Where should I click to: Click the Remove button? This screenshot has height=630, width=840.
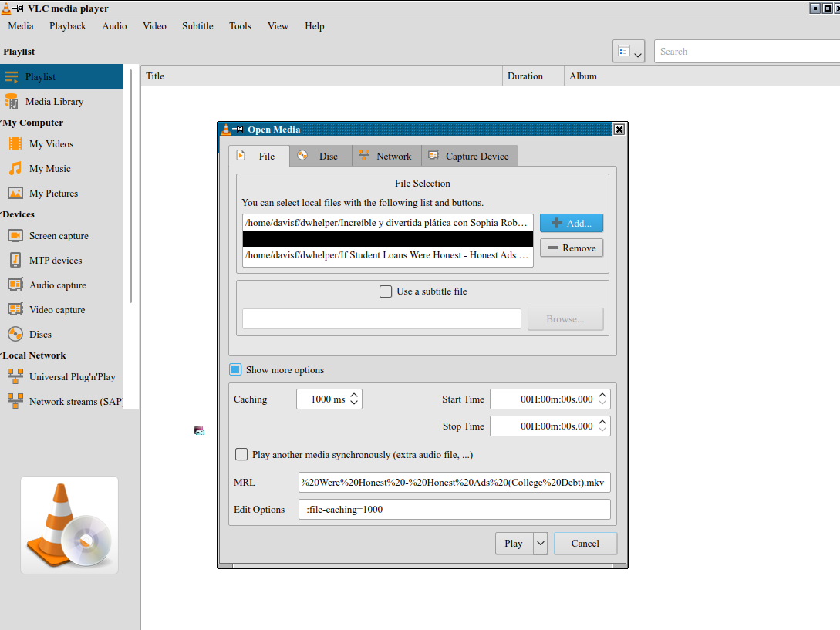(x=572, y=248)
